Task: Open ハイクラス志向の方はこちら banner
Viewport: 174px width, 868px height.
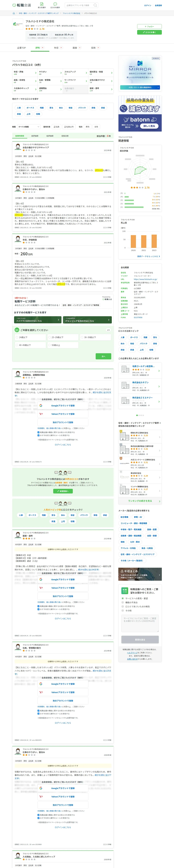Action: 38,320
